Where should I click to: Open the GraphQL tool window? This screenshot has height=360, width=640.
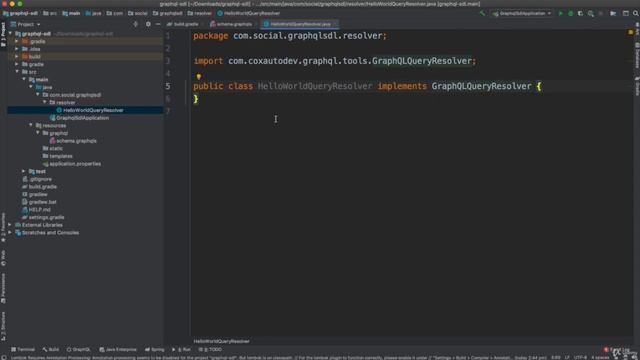tap(78, 349)
